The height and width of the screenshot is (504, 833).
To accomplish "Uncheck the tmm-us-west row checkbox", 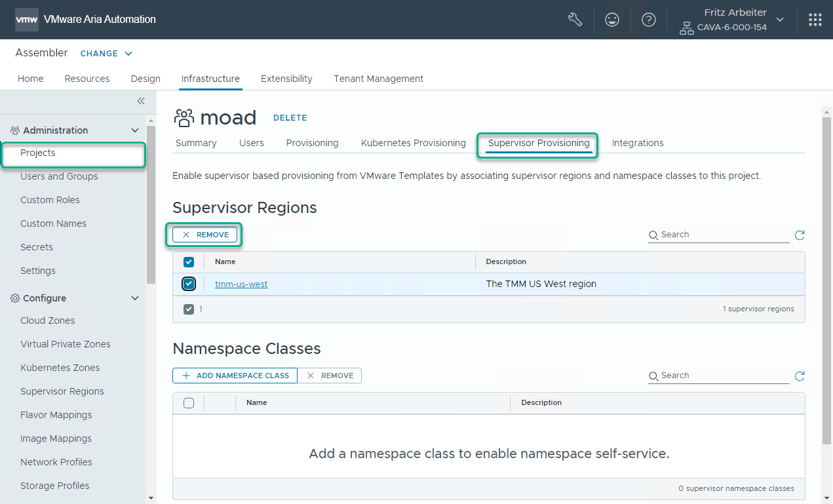I will tap(189, 284).
